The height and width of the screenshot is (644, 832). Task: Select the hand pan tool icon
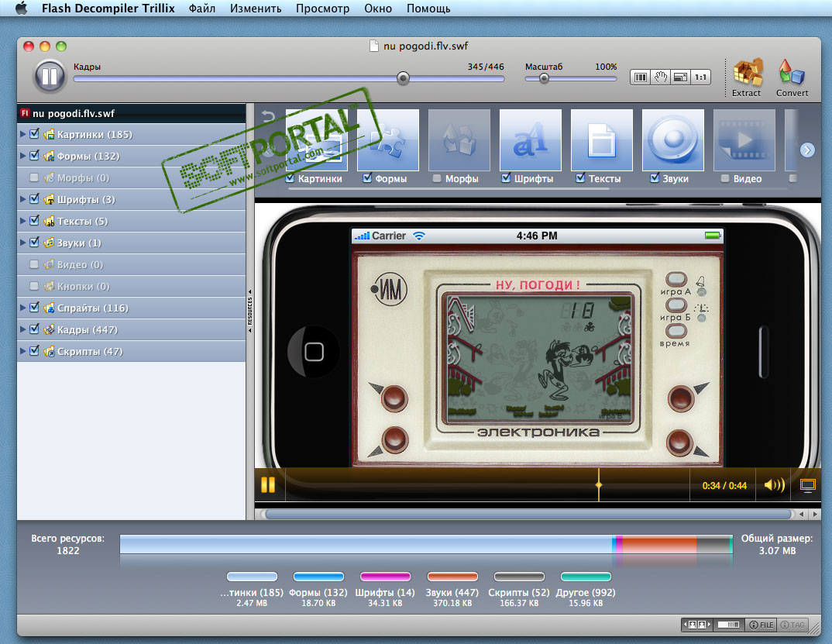(x=660, y=77)
